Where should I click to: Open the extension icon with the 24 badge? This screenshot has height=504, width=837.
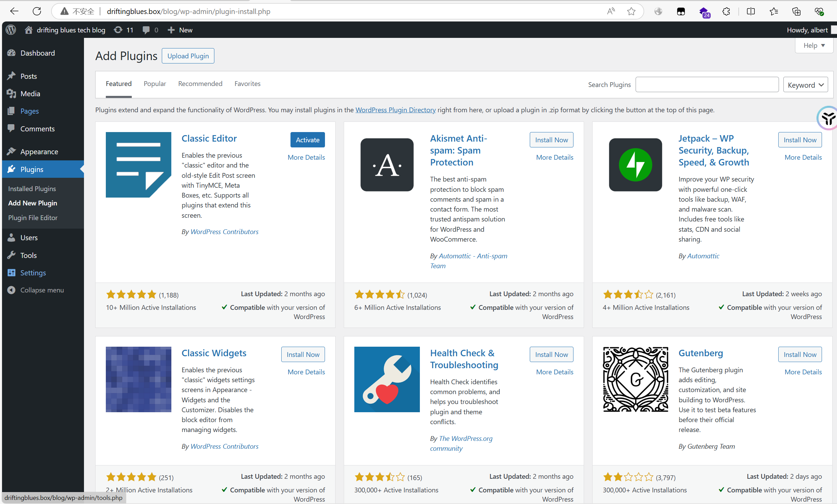704,12
